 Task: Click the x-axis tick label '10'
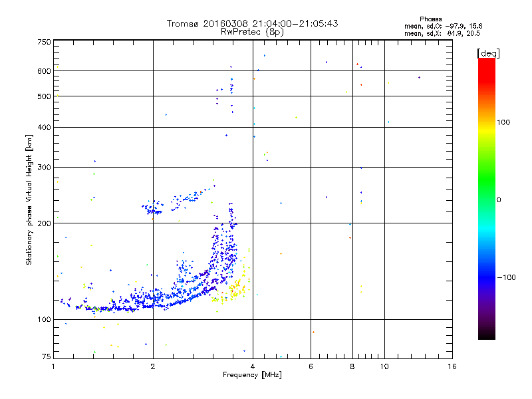coord(384,366)
